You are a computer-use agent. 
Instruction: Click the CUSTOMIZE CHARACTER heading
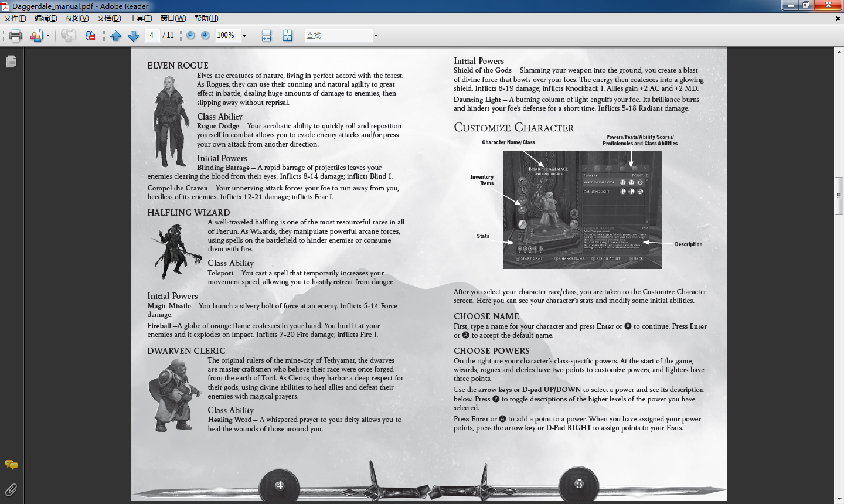coord(514,128)
